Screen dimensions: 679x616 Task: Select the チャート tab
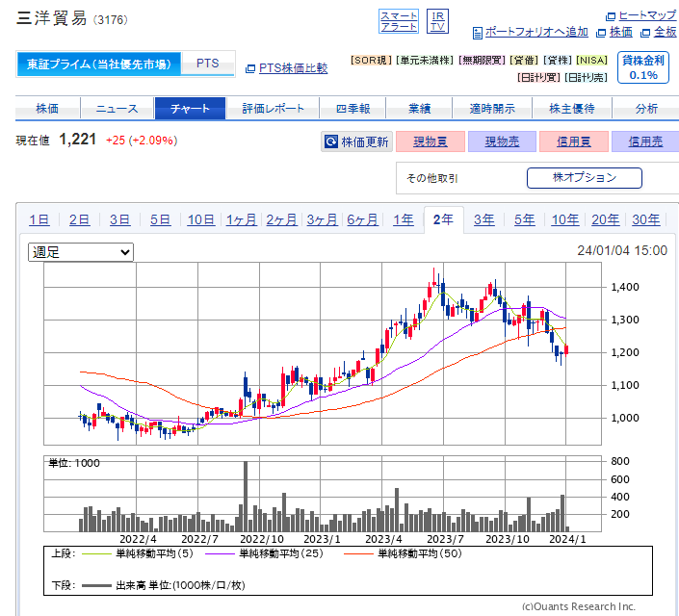coord(190,108)
